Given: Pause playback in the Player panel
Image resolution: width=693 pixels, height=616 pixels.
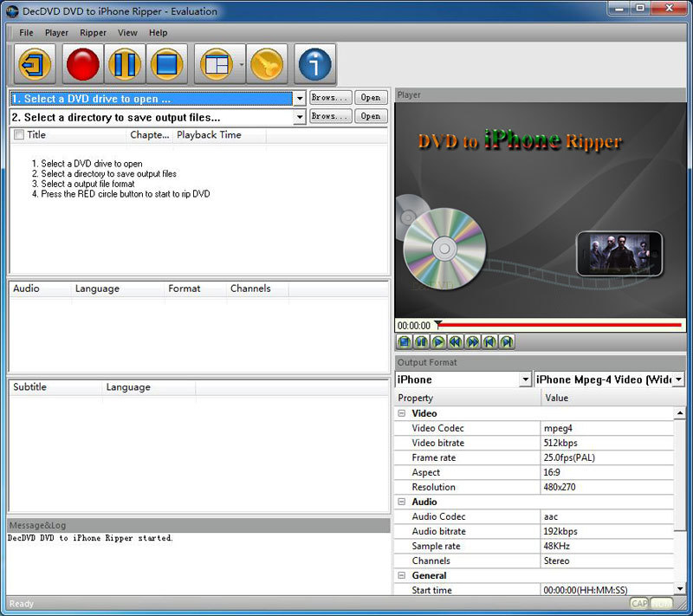Looking at the screenshot, I should (x=421, y=341).
